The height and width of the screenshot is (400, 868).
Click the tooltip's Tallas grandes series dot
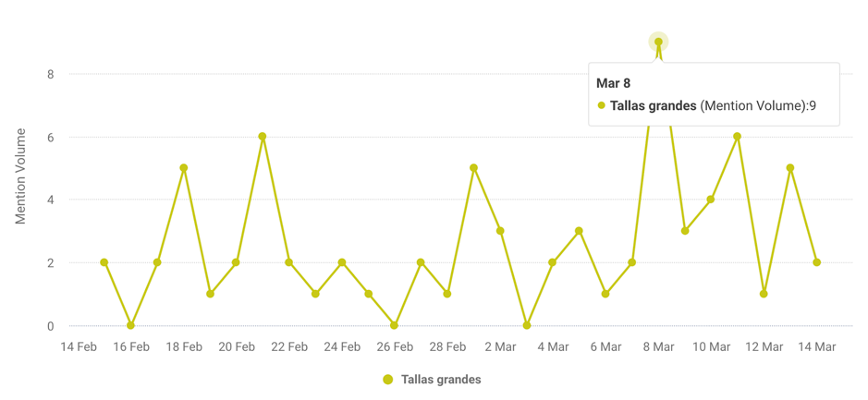coord(602,106)
